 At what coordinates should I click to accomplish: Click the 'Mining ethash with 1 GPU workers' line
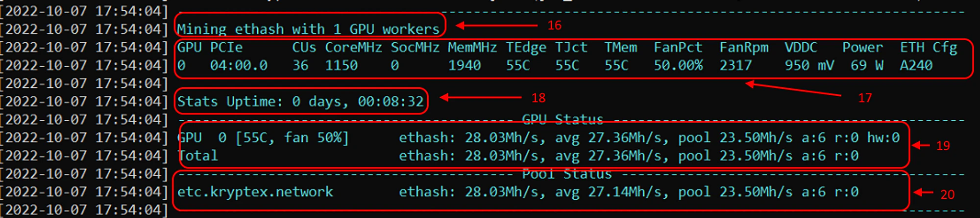[x=308, y=29]
